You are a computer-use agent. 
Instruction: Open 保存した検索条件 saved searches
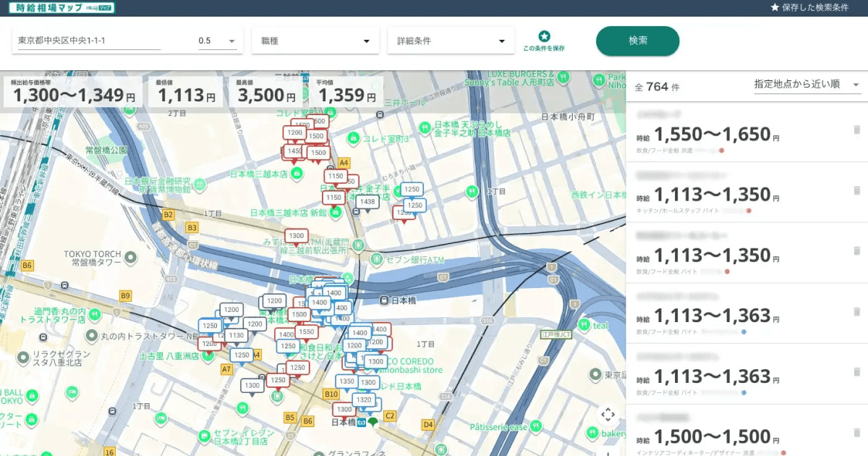point(809,7)
